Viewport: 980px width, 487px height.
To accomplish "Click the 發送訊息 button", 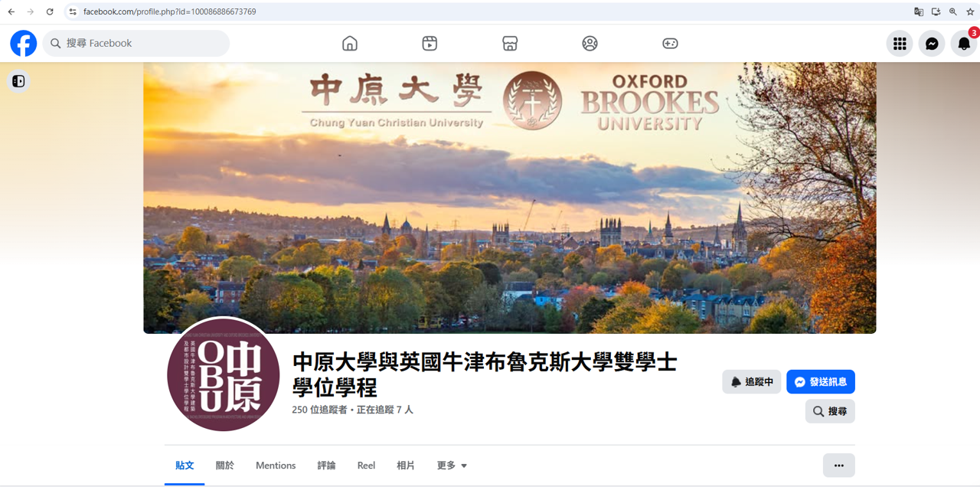I will 821,382.
